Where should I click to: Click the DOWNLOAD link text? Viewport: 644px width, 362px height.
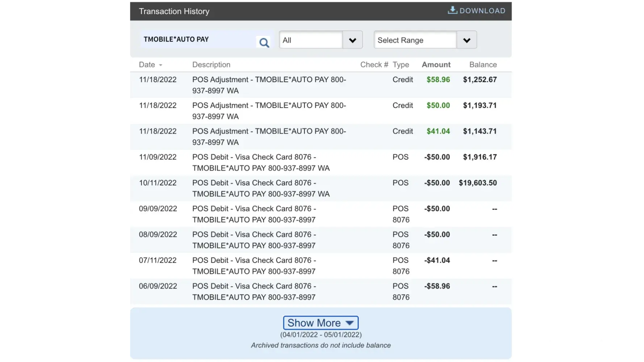pyautogui.click(x=482, y=11)
